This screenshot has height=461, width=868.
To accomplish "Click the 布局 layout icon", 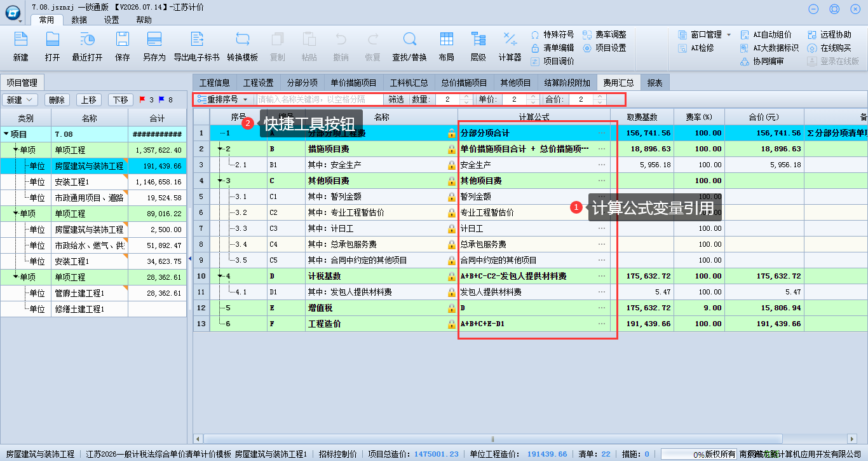I will 446,46.
